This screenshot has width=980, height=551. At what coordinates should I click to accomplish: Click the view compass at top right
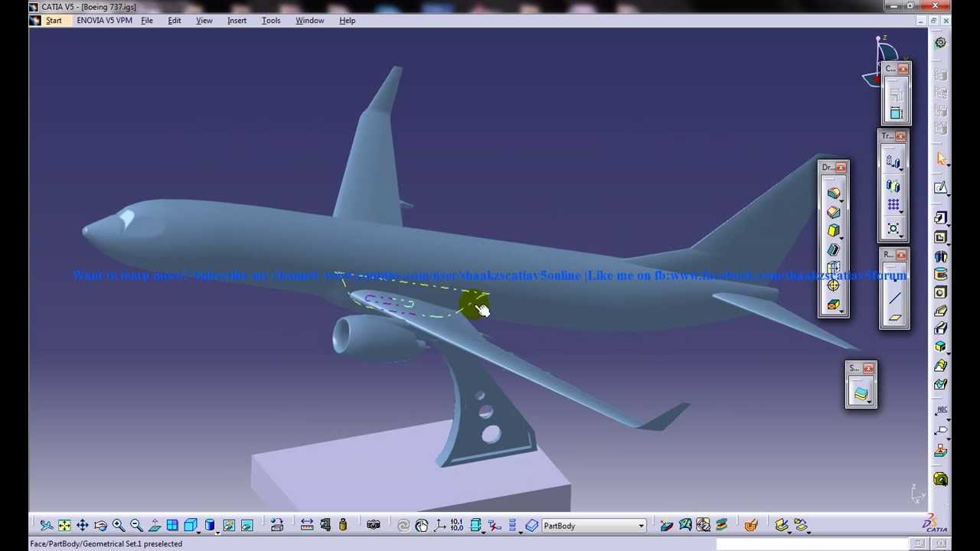coord(880,61)
